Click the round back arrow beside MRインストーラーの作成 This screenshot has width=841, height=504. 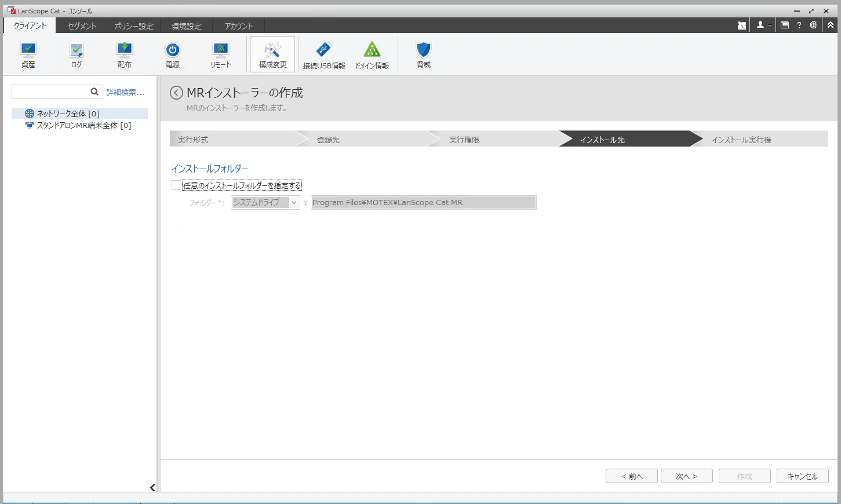click(x=176, y=93)
